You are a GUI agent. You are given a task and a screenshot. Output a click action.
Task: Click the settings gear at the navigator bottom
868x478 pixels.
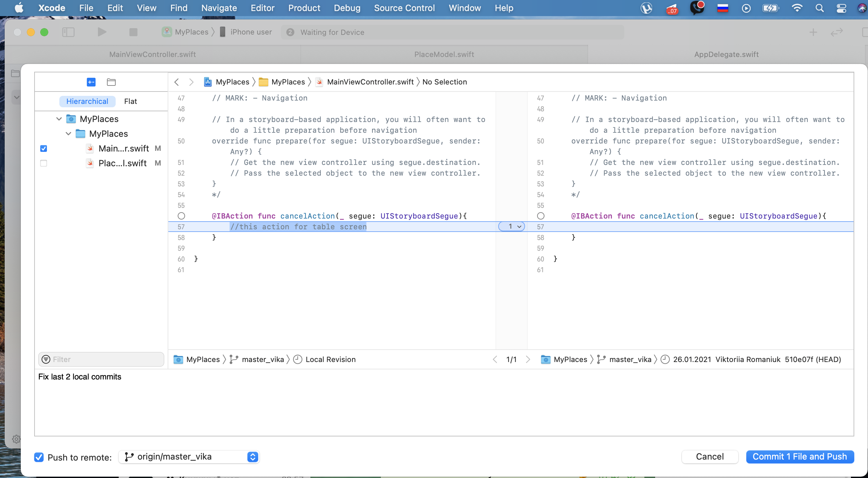pyautogui.click(x=16, y=438)
